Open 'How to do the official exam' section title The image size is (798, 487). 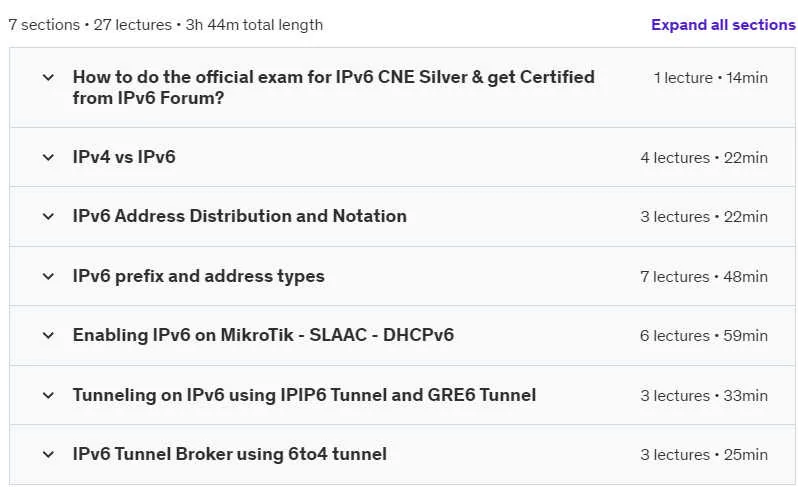point(333,87)
